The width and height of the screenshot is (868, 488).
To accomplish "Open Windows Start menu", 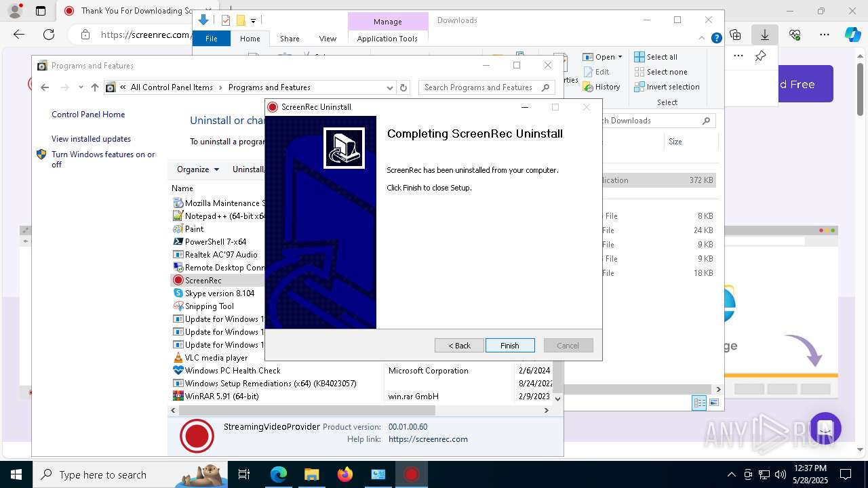I will tap(16, 474).
